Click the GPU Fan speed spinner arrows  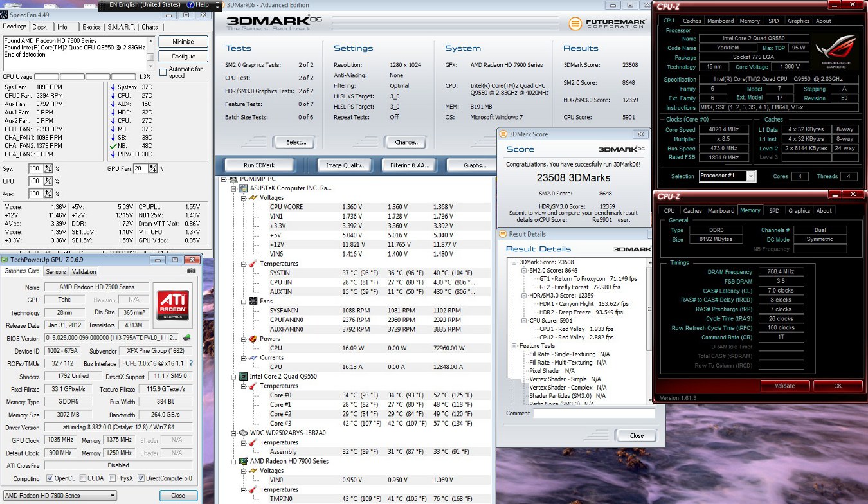[x=153, y=168]
